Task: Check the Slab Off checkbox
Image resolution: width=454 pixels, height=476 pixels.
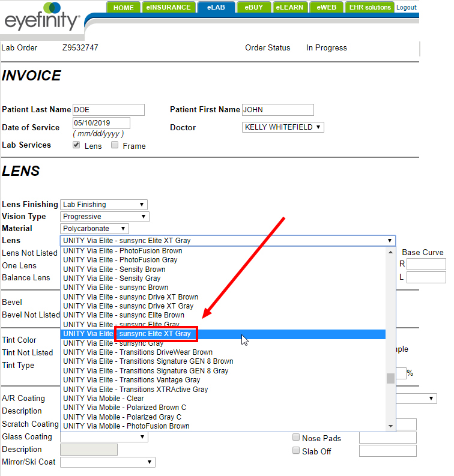Action: click(x=296, y=451)
